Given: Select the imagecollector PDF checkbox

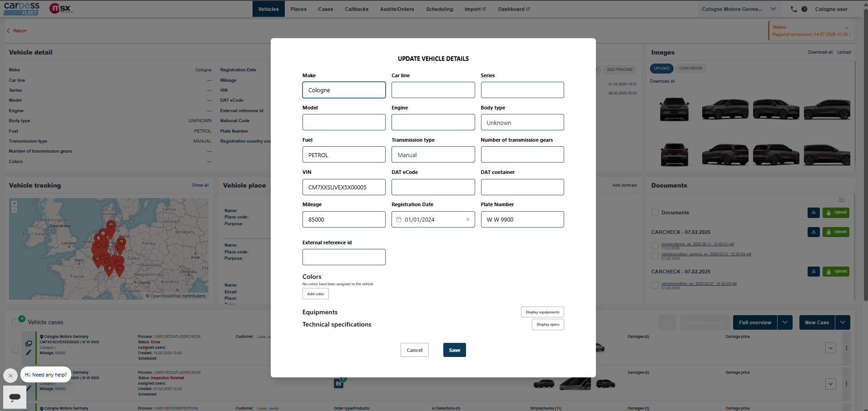Looking at the screenshot, I should point(655,246).
